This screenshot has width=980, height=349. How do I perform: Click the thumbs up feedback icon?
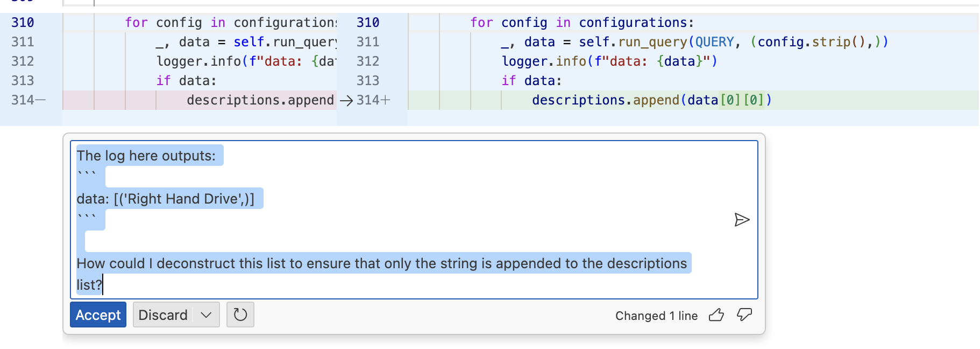click(716, 315)
